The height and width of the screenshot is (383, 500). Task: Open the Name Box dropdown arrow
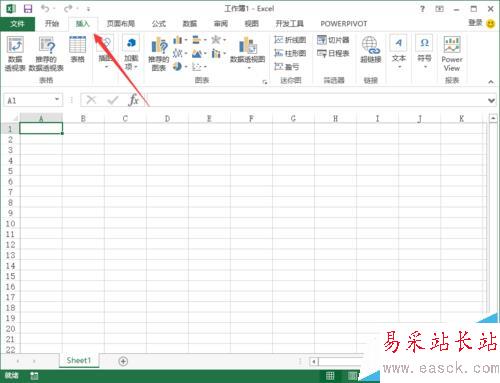pos(57,99)
